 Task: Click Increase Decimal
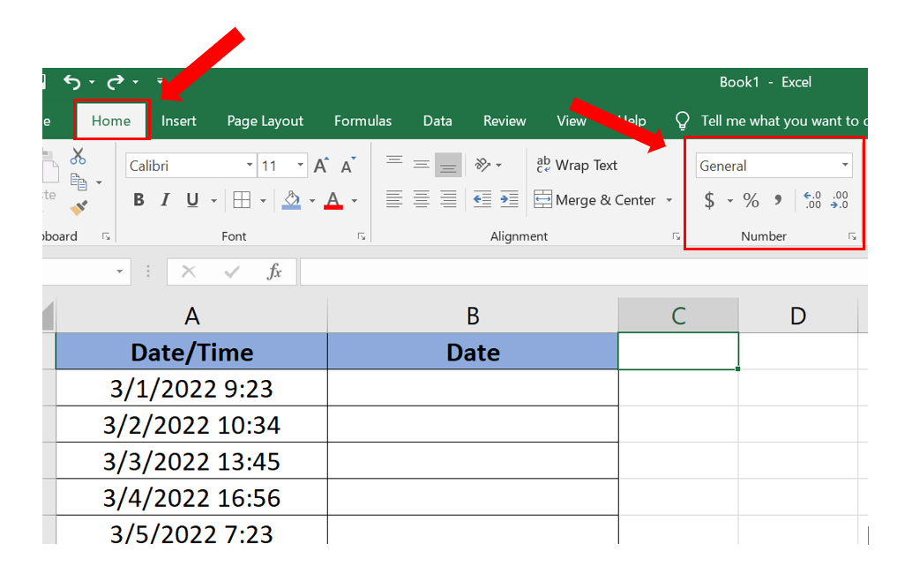click(x=813, y=201)
